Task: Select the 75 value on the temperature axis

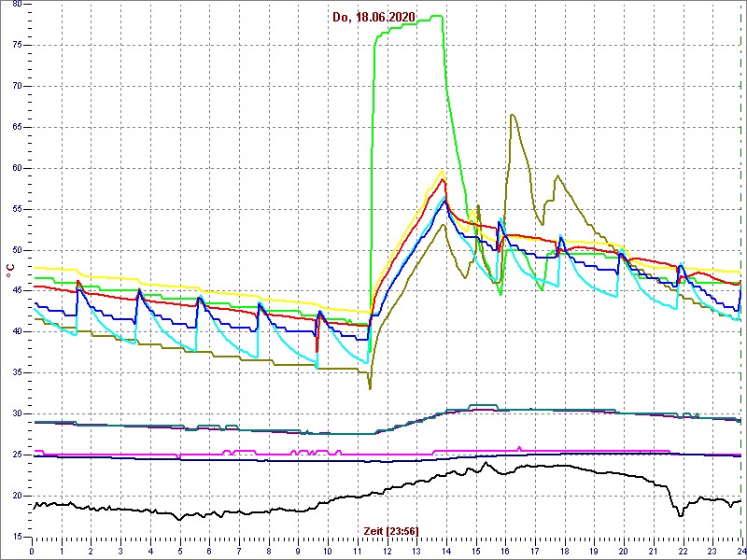Action: 18,45
